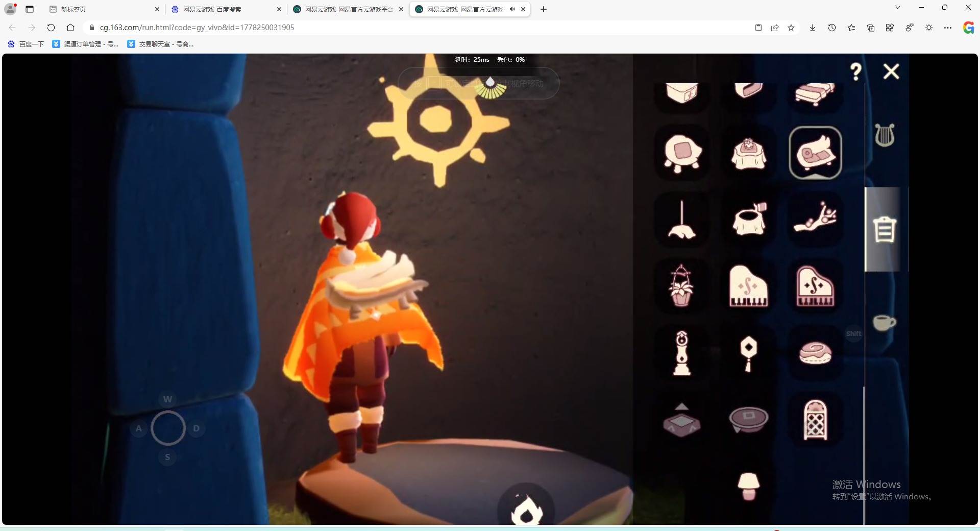Choose the grandfather clock item
The width and height of the screenshot is (980, 531).
682,352
